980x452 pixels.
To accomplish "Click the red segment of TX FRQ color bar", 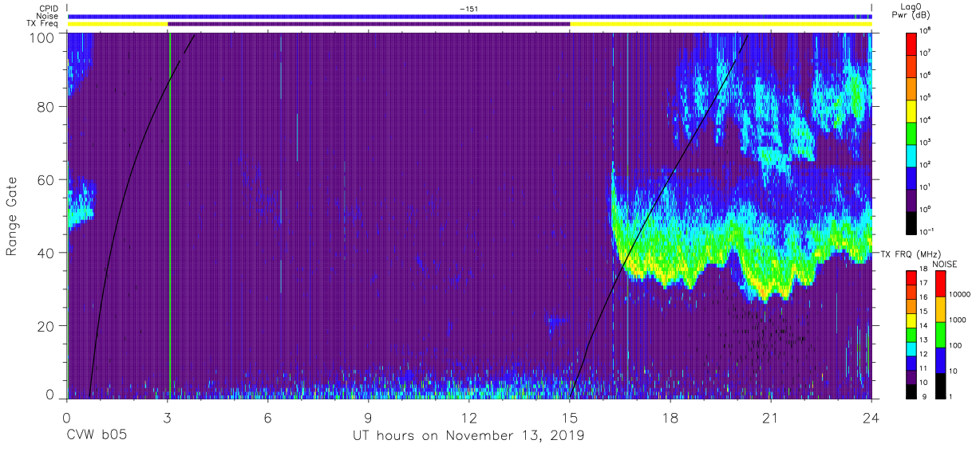I will (911, 278).
